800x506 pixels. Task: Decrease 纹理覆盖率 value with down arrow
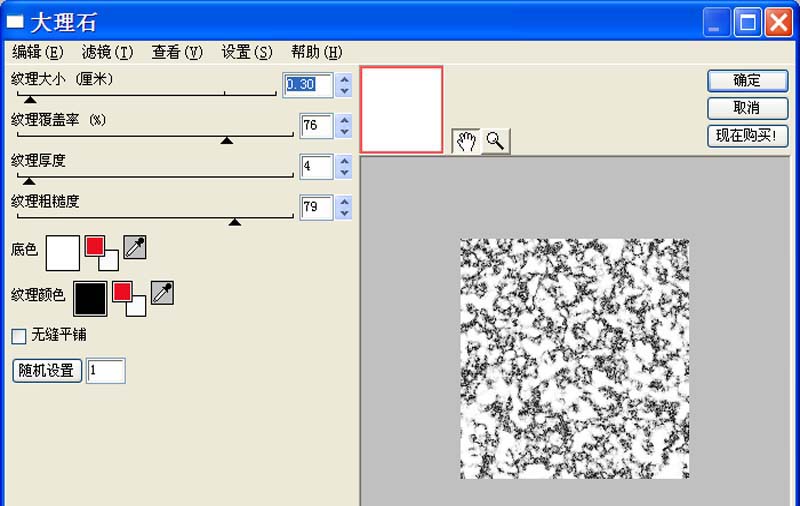344,131
